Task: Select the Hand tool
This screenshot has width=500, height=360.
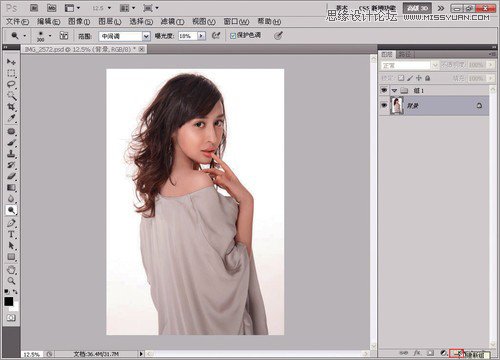Action: point(11,269)
